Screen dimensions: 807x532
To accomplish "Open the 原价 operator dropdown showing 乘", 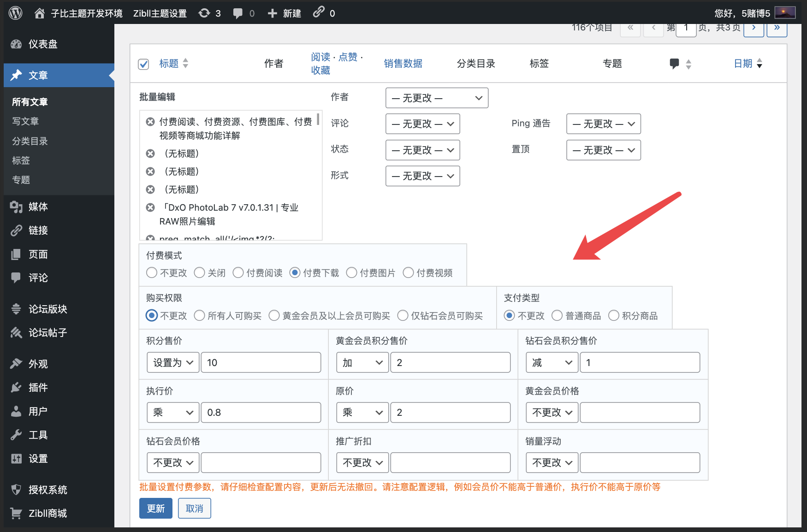I will (x=362, y=412).
